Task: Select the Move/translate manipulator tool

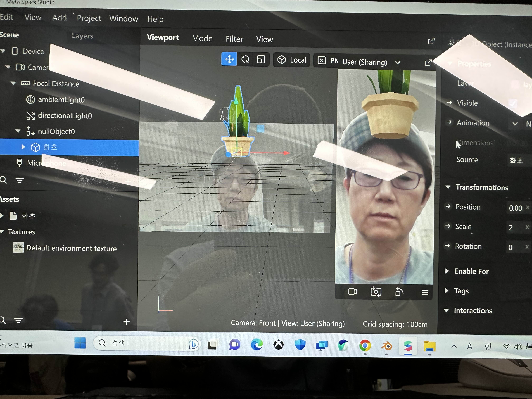Action: point(229,59)
